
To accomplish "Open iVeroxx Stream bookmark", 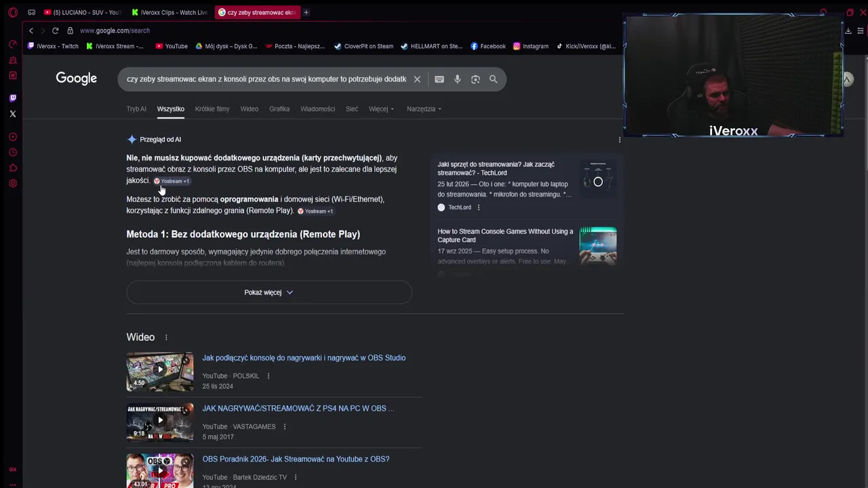I will [x=115, y=47].
